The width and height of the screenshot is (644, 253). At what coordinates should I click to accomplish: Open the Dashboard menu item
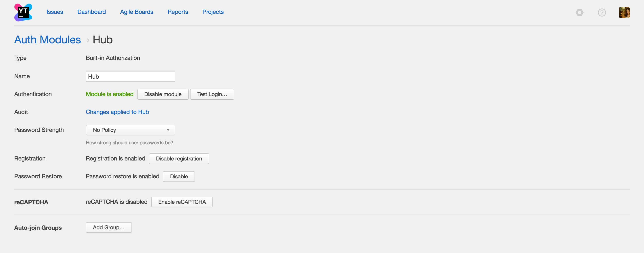pos(91,12)
